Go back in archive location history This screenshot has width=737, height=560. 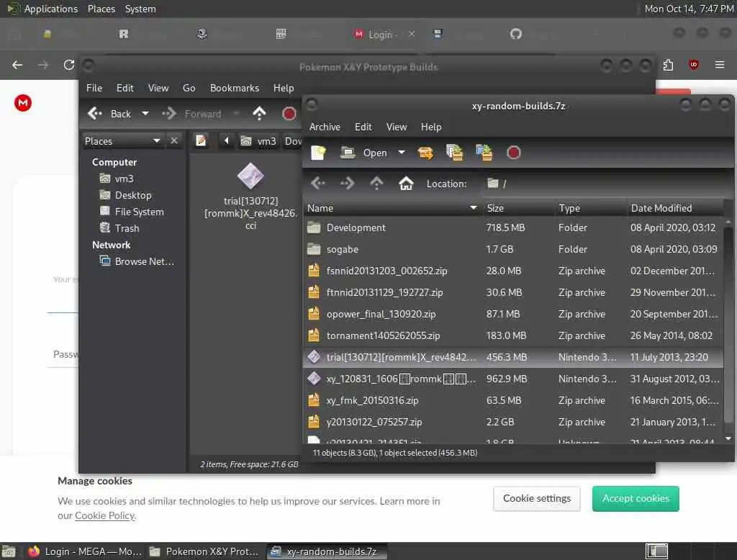(318, 184)
